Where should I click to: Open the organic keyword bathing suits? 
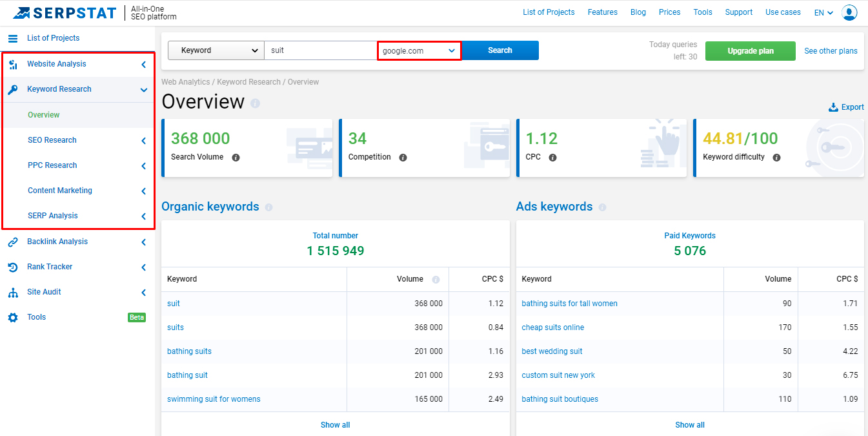pyautogui.click(x=189, y=351)
